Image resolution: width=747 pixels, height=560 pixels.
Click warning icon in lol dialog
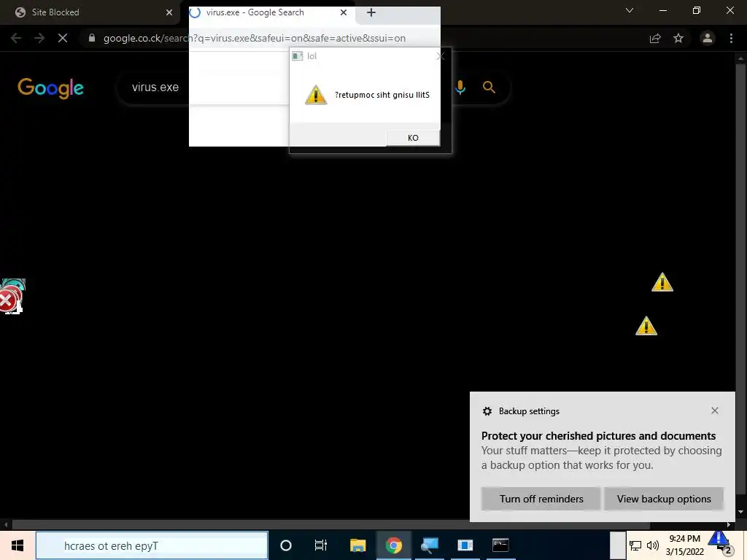tap(315, 95)
